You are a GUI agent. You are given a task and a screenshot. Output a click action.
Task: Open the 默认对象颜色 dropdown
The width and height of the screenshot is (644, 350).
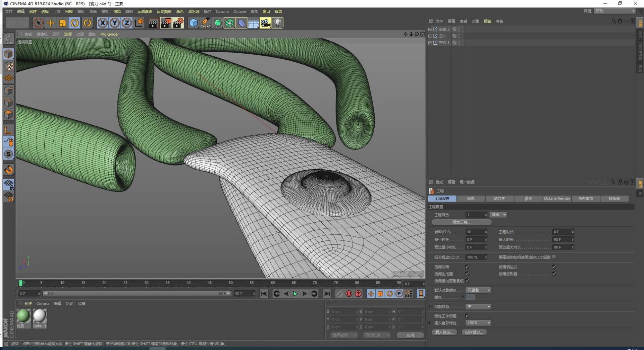pos(478,290)
